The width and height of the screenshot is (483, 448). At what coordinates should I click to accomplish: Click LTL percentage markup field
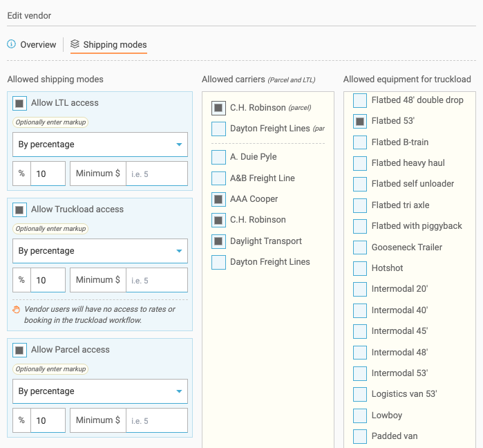coord(48,174)
